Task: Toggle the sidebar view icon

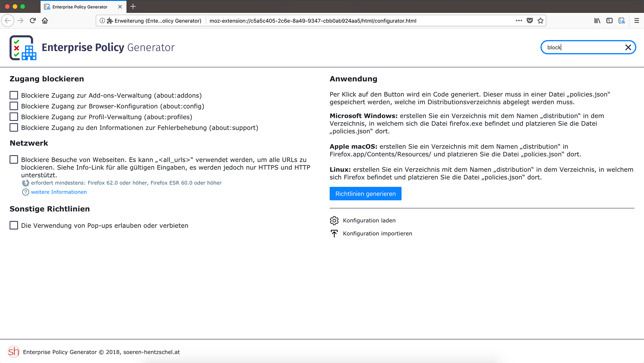Action: [x=609, y=21]
